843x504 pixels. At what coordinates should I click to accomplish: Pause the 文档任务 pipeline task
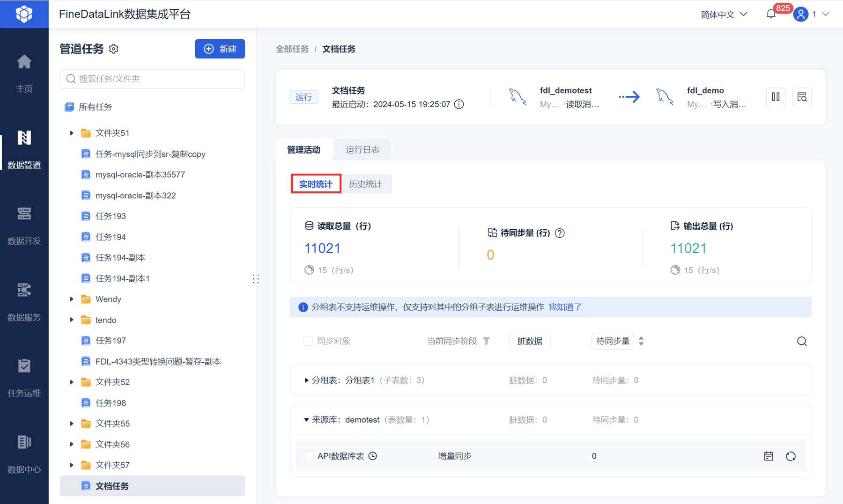point(776,97)
